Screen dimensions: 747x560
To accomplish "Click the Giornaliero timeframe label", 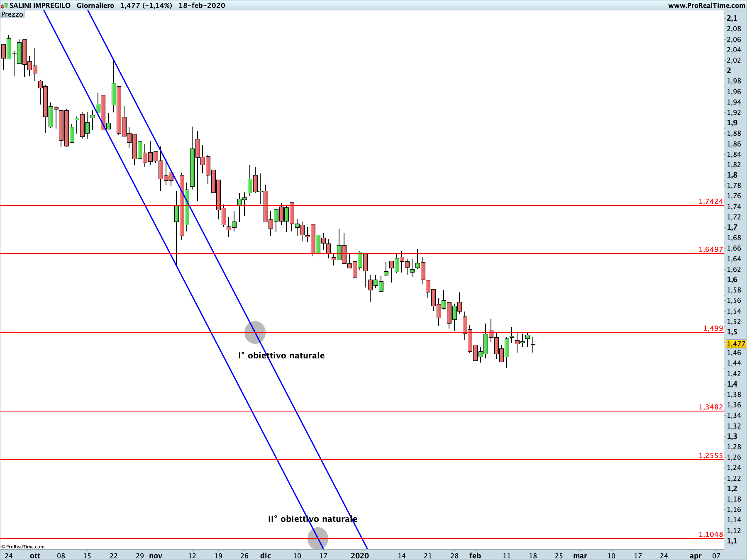I will [x=95, y=5].
